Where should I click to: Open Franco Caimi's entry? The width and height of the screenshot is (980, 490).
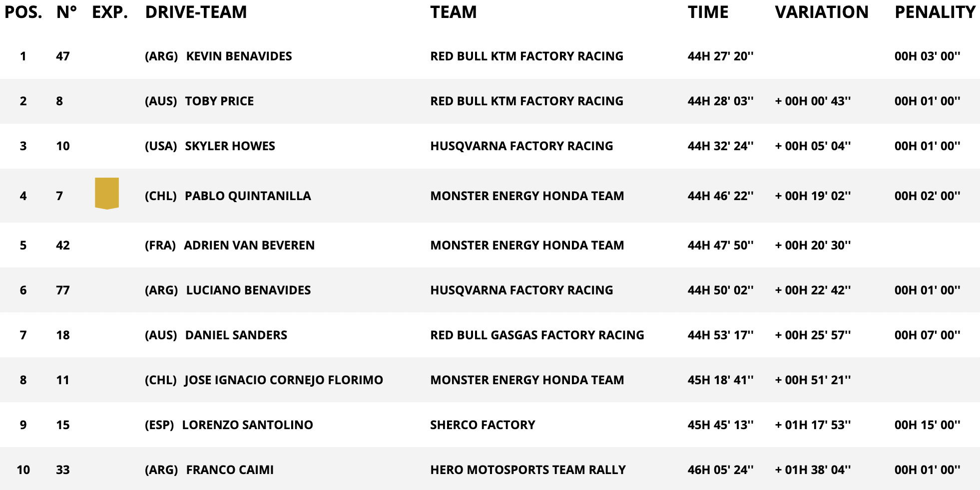(x=230, y=470)
